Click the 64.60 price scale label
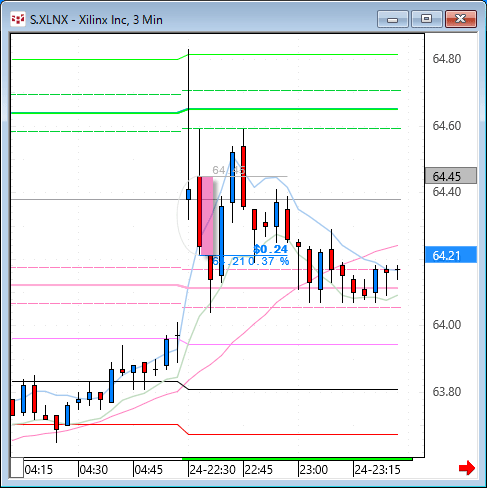487x488 pixels. pos(447,126)
